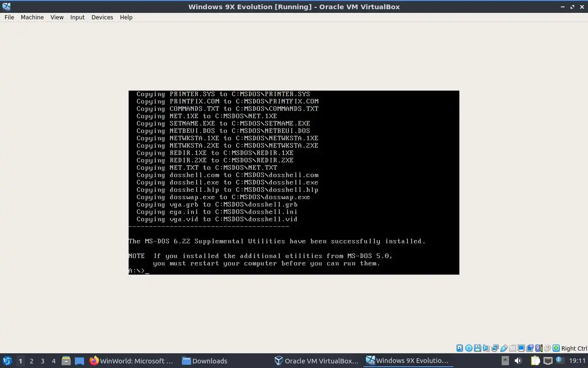Click the audio status icon

click(x=486, y=348)
